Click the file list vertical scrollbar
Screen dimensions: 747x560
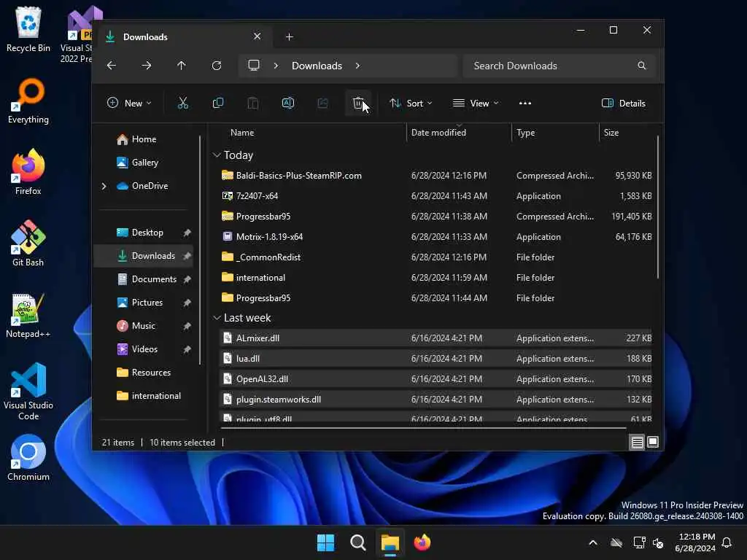(x=658, y=208)
